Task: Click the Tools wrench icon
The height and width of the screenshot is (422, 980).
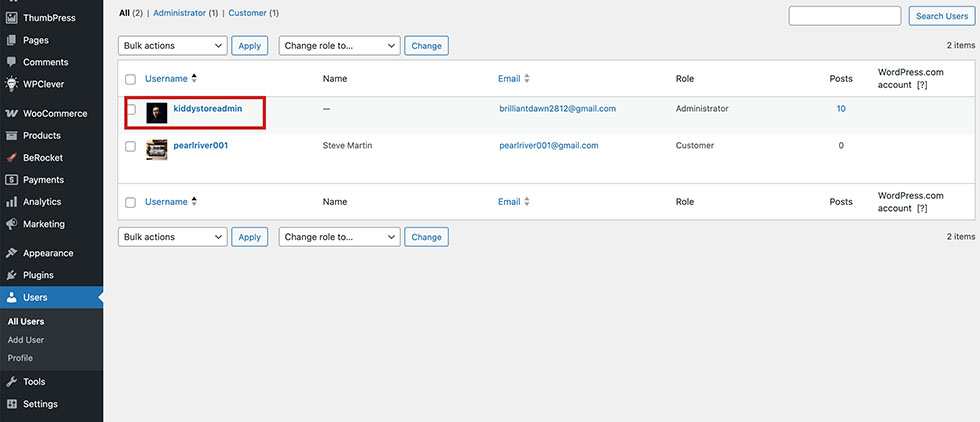Action: (x=12, y=382)
